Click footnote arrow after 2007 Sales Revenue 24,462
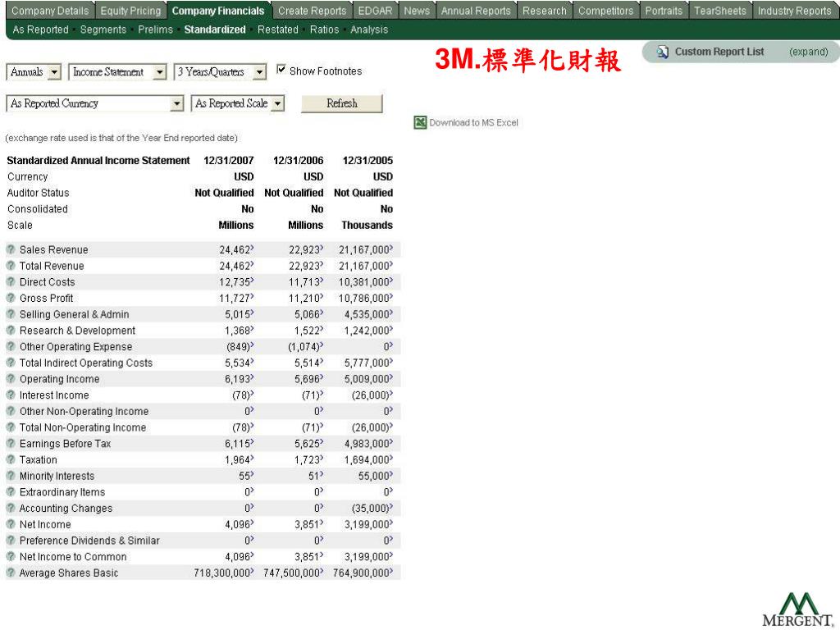 click(253, 248)
